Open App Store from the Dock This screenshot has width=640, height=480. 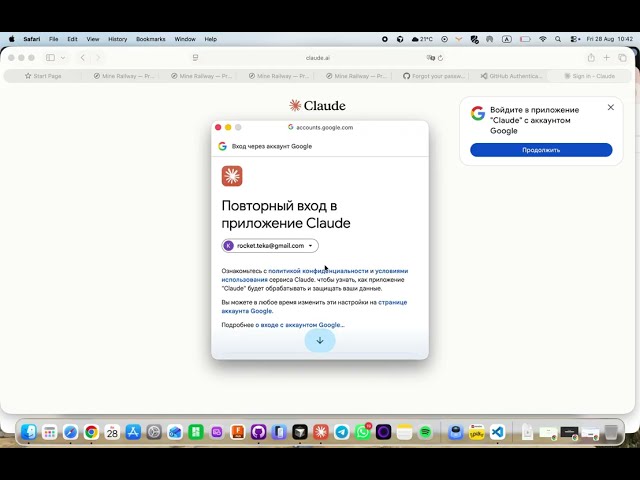pos(133,432)
